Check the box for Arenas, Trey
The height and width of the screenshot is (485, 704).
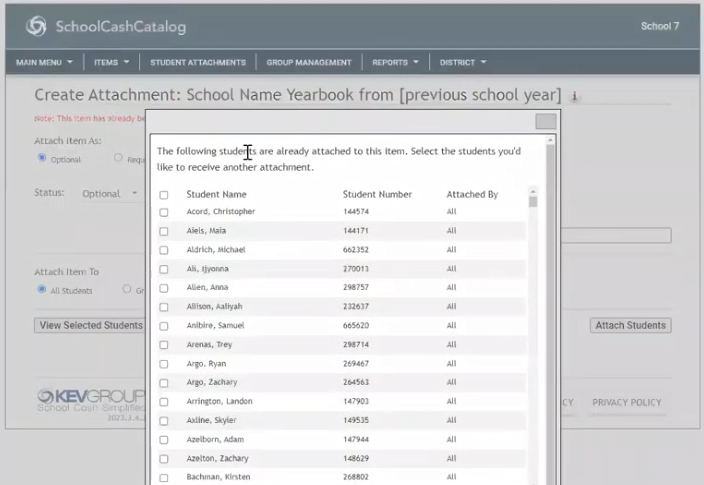coord(164,345)
